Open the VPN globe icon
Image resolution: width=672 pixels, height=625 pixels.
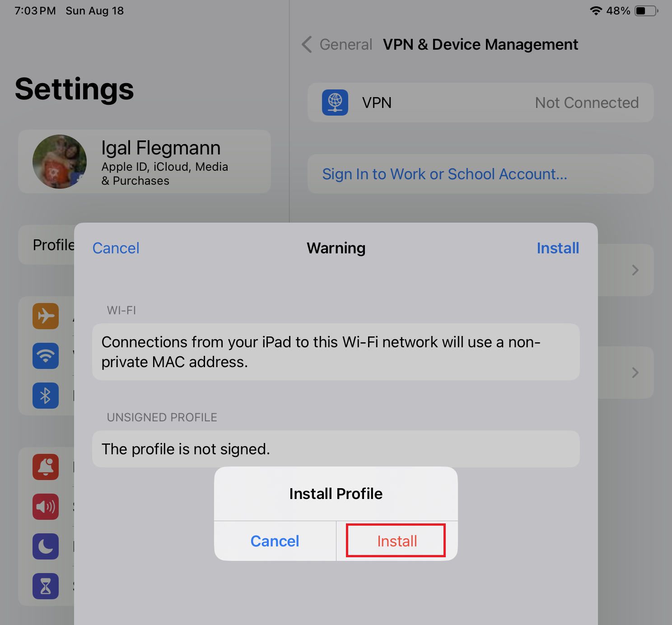[x=335, y=103]
